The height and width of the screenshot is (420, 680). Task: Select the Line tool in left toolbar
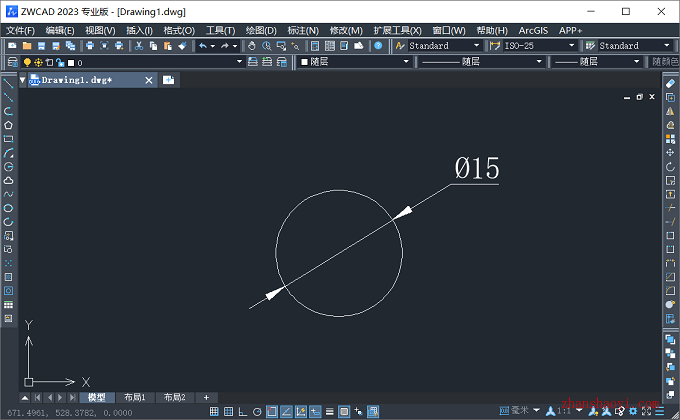[x=8, y=83]
